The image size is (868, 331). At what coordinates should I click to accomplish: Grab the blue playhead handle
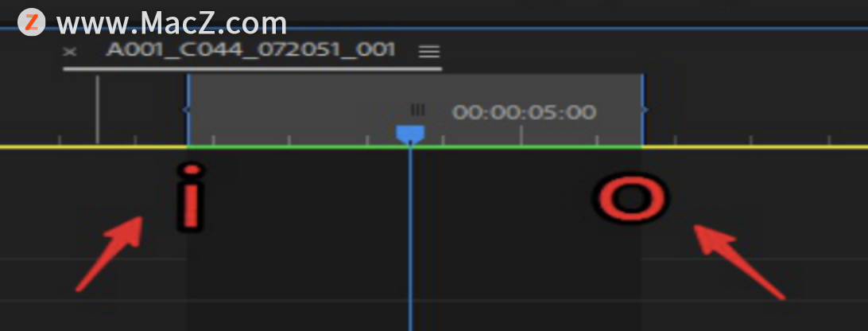[x=410, y=134]
